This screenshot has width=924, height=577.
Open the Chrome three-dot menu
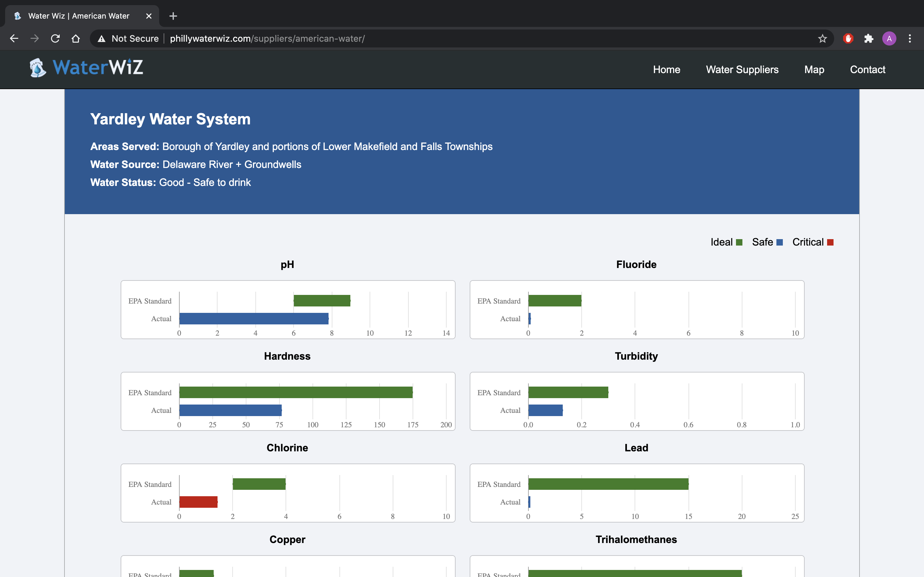pyautogui.click(x=910, y=38)
